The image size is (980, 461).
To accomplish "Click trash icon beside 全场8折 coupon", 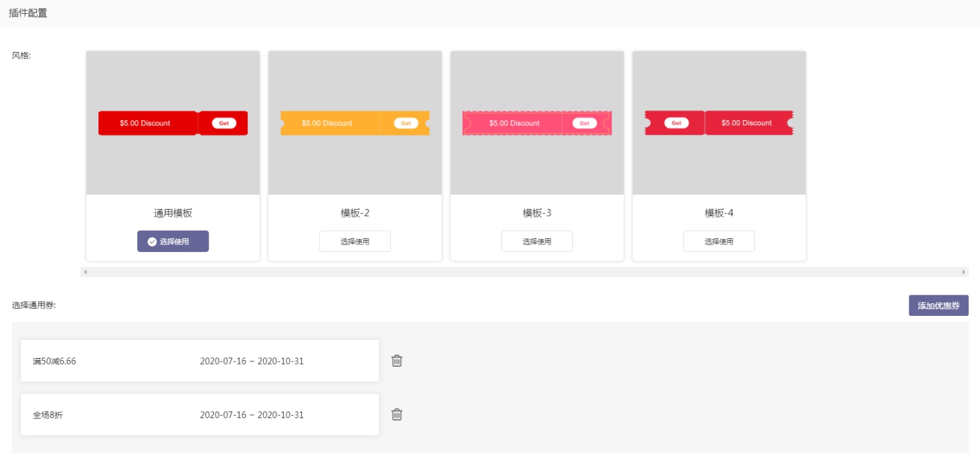I will (397, 415).
